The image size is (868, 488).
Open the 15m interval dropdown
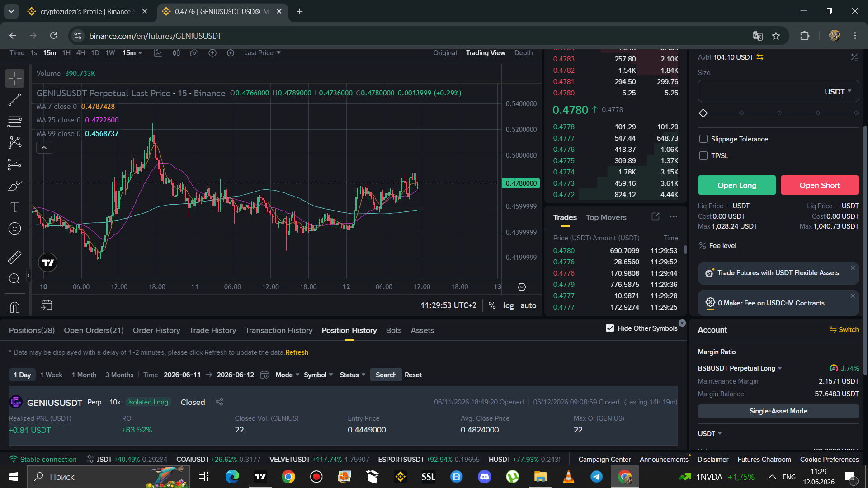coord(132,53)
